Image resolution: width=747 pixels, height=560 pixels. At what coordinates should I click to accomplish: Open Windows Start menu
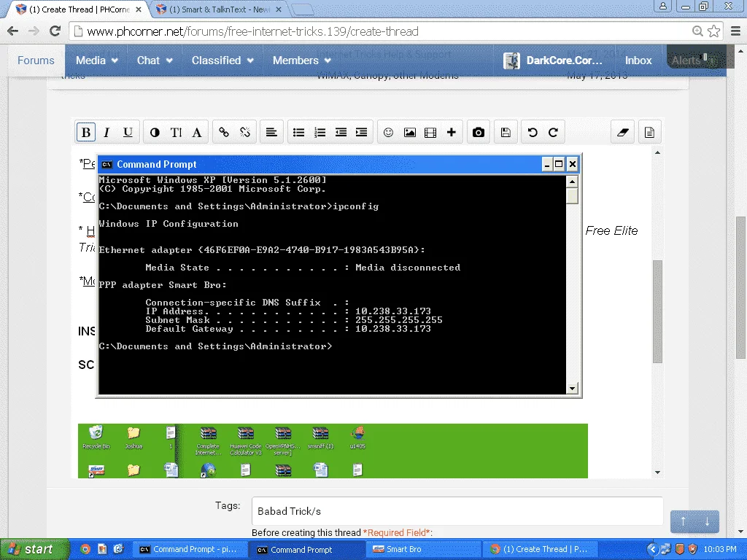(34, 549)
